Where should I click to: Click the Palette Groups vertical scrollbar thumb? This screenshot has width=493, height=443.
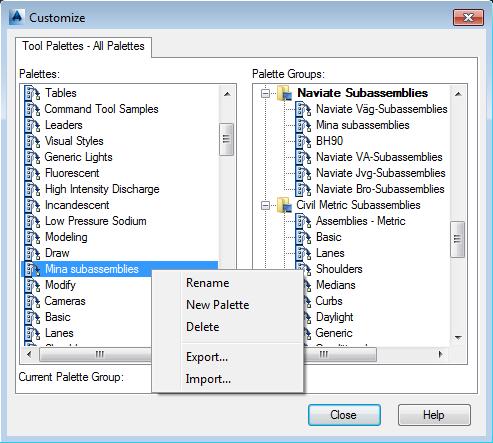pyautogui.click(x=457, y=239)
